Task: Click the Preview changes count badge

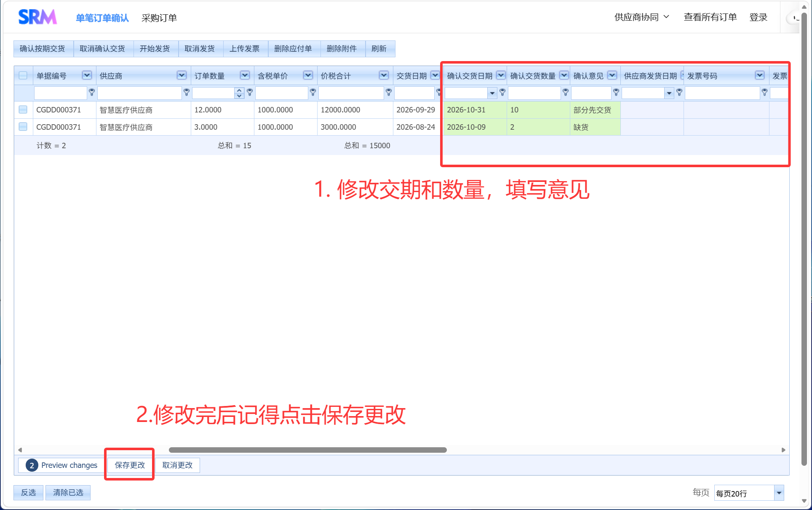Action: [32, 465]
